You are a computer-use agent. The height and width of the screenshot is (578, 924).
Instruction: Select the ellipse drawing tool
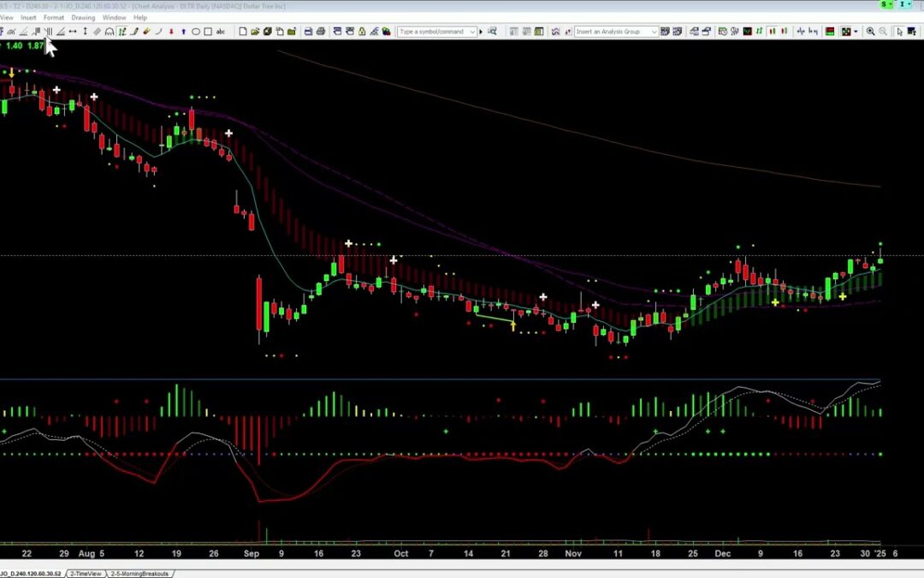pyautogui.click(x=196, y=32)
